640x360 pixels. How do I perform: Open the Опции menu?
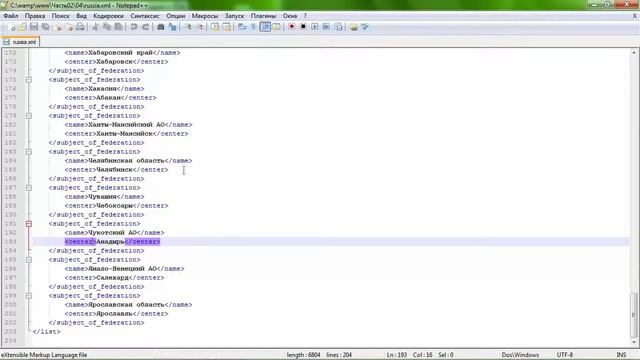click(x=176, y=16)
